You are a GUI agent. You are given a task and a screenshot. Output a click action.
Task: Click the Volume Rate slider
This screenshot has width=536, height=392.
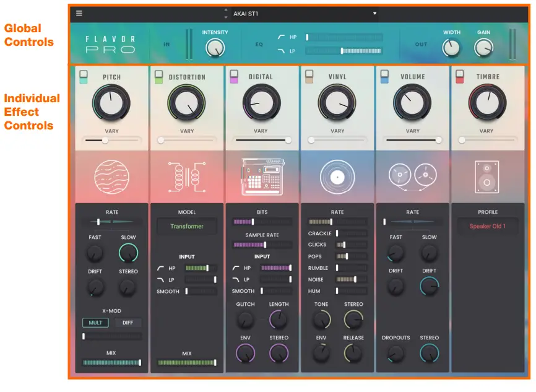point(413,222)
